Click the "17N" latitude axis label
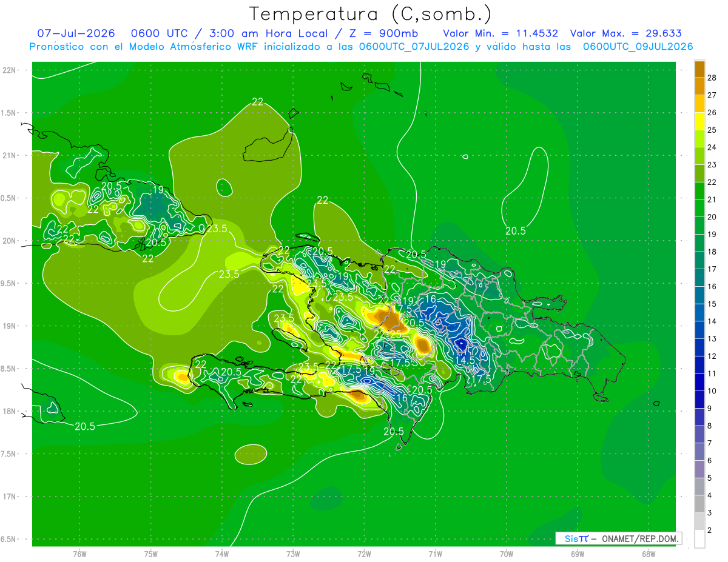Viewport: 728px width, 562px height. click(x=10, y=497)
